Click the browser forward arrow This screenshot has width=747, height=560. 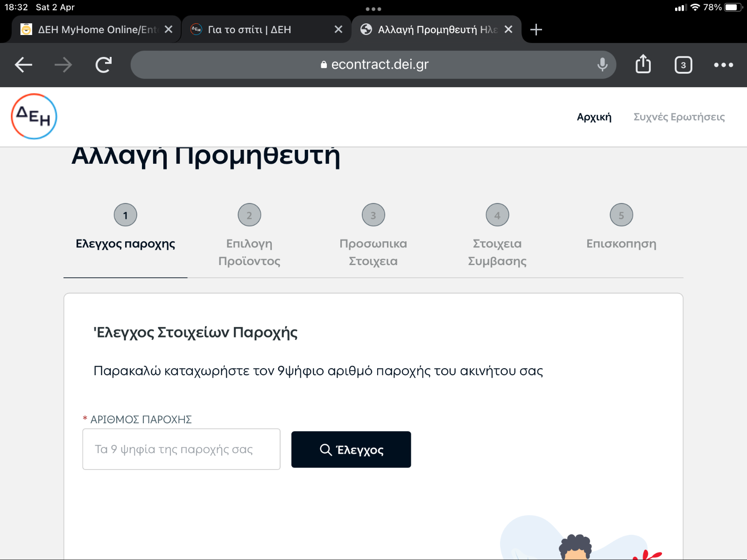tap(63, 65)
